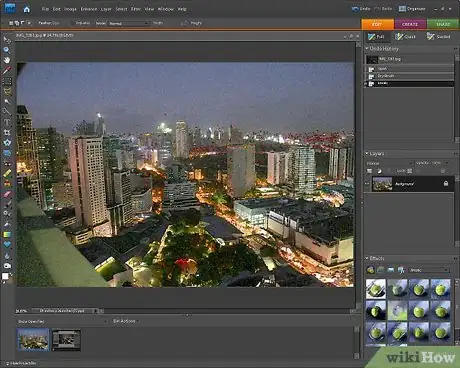Select the Cookie Cutter tool
Image resolution: width=460 pixels, height=368 pixels.
coord(7,143)
